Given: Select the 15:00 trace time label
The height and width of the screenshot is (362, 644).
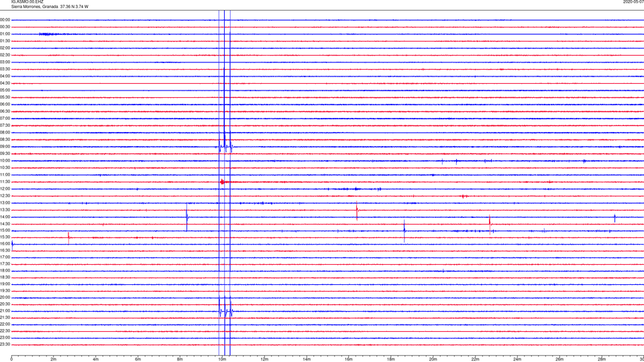Looking at the screenshot, I should (5, 230).
